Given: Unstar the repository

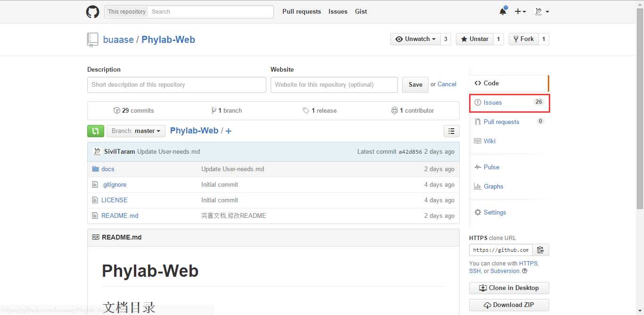Looking at the screenshot, I should coord(474,39).
